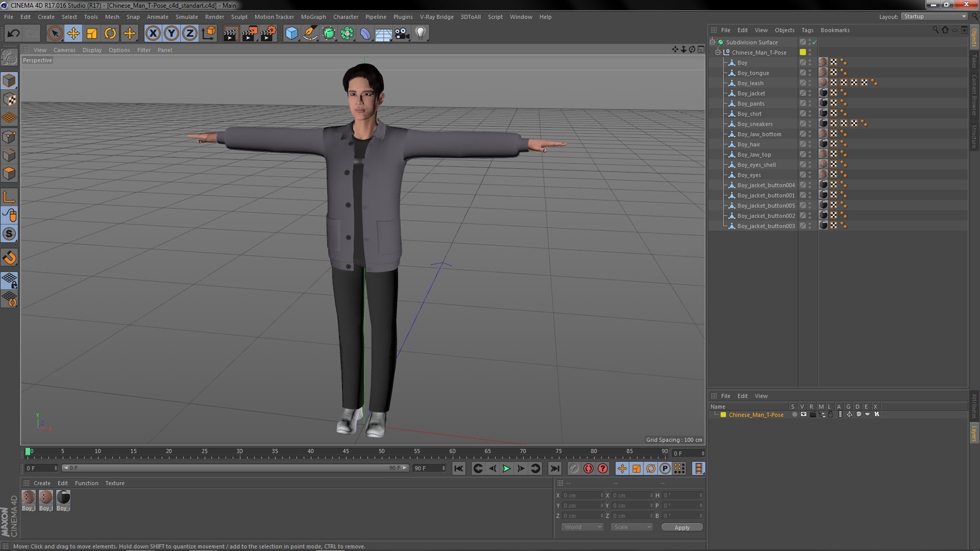980x551 pixels.
Task: Select the Boy_sneakers object
Action: click(755, 124)
